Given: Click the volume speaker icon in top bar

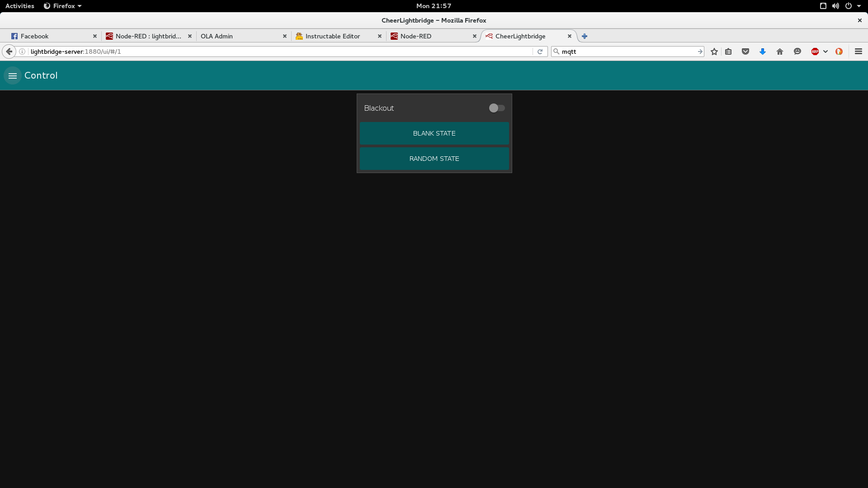Looking at the screenshot, I should coord(835,6).
